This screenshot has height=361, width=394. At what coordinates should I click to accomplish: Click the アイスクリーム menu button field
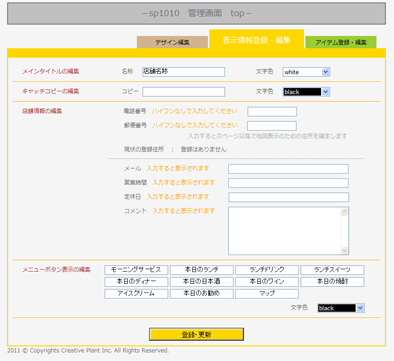[x=136, y=294]
